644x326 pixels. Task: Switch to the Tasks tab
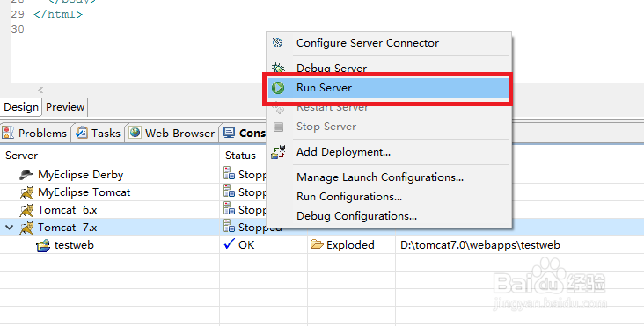(x=99, y=134)
